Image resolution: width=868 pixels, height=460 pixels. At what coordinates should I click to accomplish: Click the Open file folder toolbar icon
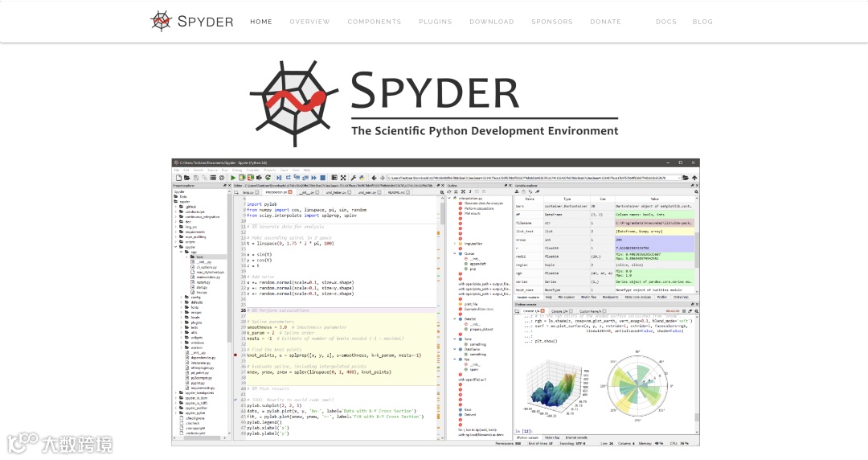click(x=187, y=178)
